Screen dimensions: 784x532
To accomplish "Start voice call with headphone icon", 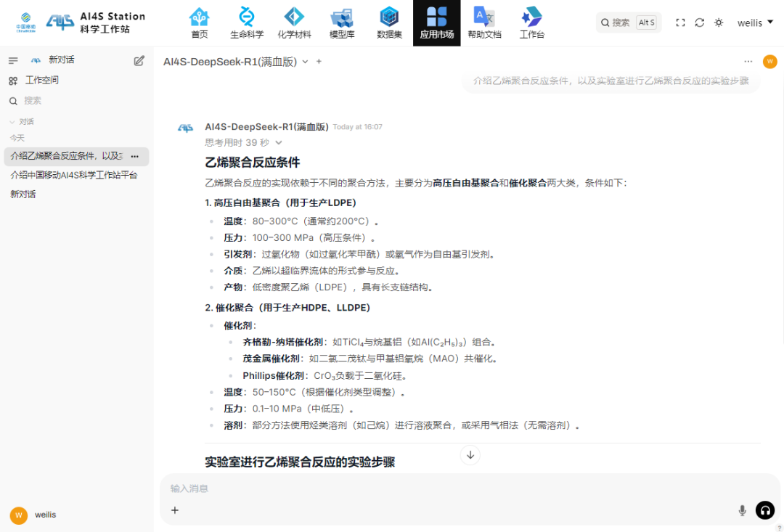I will pyautogui.click(x=765, y=510).
